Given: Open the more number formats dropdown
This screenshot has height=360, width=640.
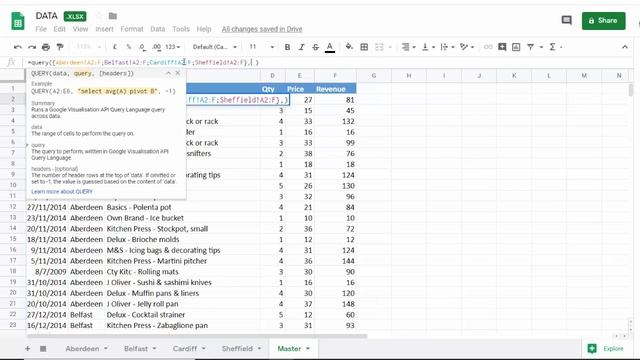Looking at the screenshot, I should click(173, 47).
